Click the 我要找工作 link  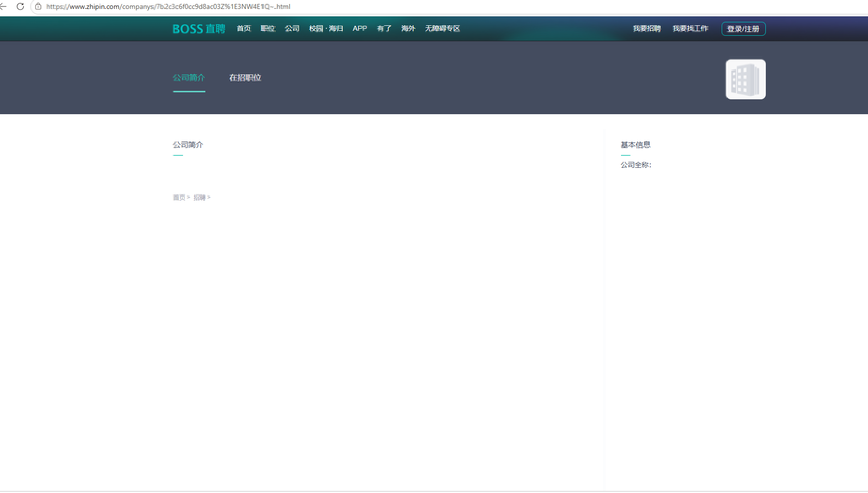[x=690, y=29]
